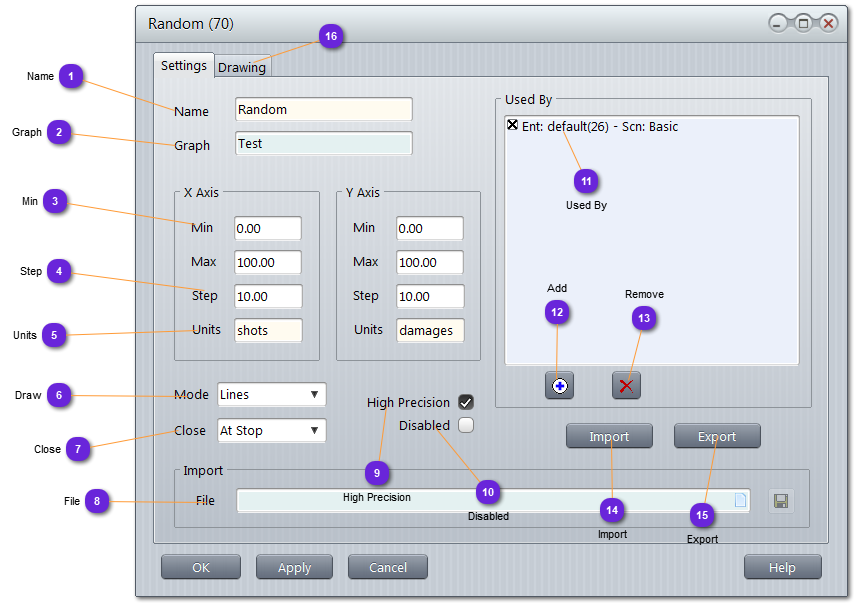
Task: Maximize the Random (70) window
Action: click(x=803, y=23)
